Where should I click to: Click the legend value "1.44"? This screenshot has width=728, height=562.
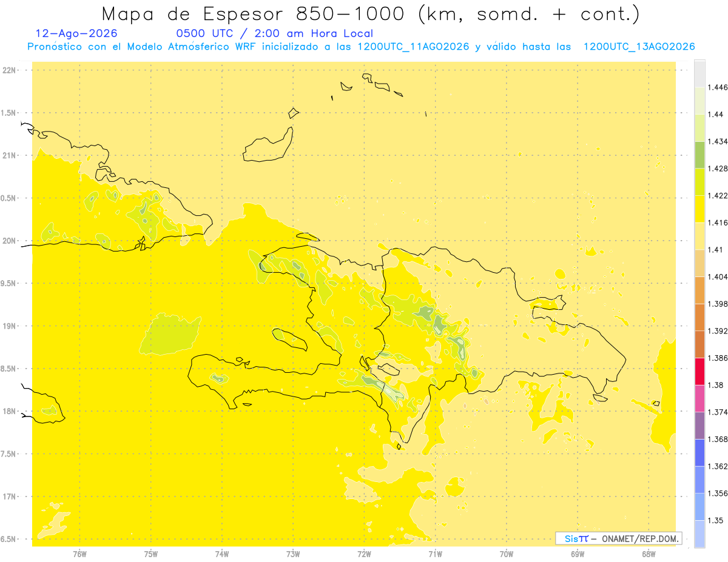[x=715, y=115]
